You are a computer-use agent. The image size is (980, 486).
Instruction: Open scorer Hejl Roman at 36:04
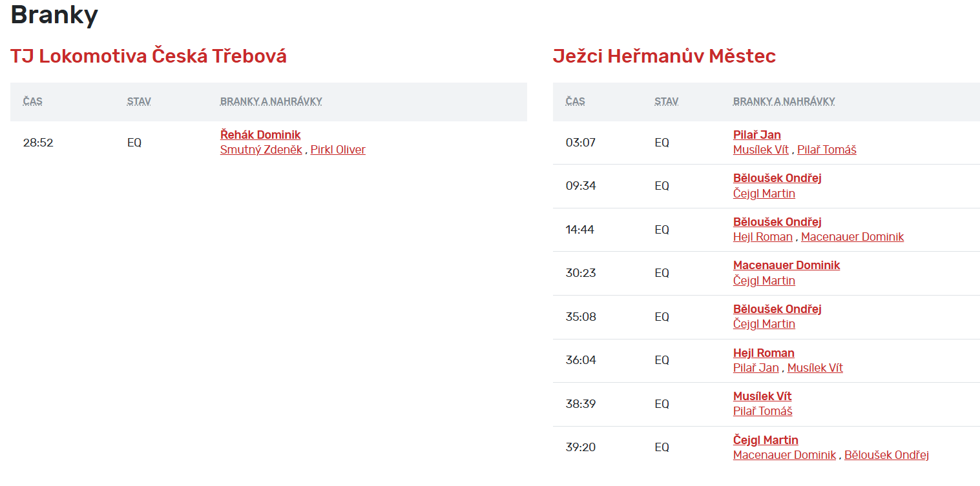(764, 353)
